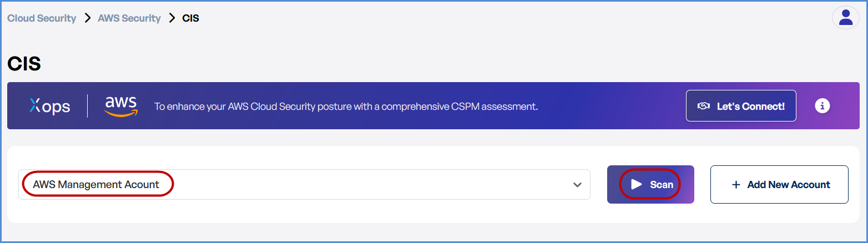
Task: Click the CIS page heading
Action: pyautogui.click(x=24, y=64)
